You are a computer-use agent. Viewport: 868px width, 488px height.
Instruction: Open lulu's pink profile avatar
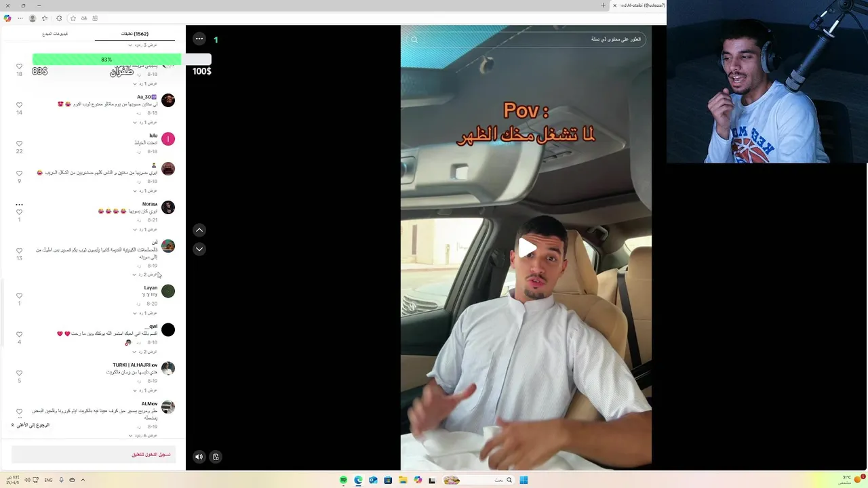(x=168, y=139)
